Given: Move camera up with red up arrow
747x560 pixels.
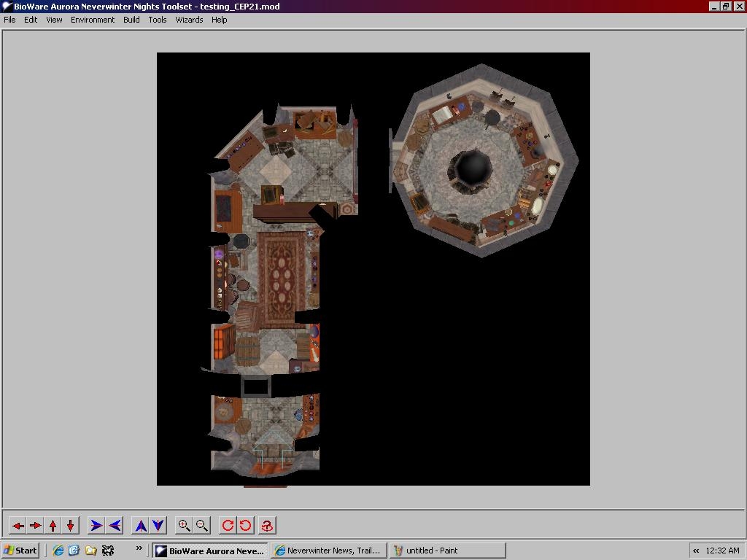Looking at the screenshot, I should tap(53, 525).
